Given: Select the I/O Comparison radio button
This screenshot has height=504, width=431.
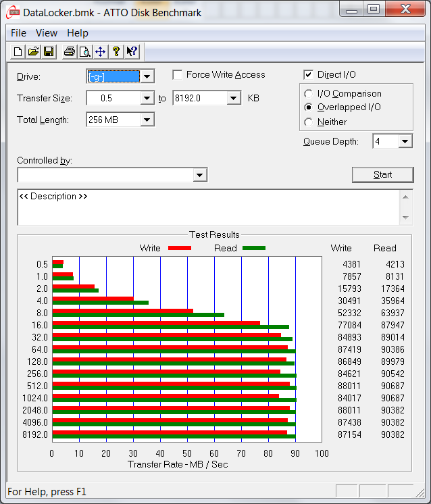Looking at the screenshot, I should click(309, 94).
